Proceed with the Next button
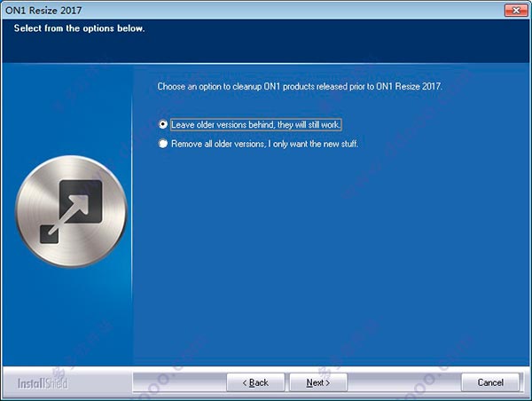Image resolution: width=532 pixels, height=401 pixels. tap(318, 382)
